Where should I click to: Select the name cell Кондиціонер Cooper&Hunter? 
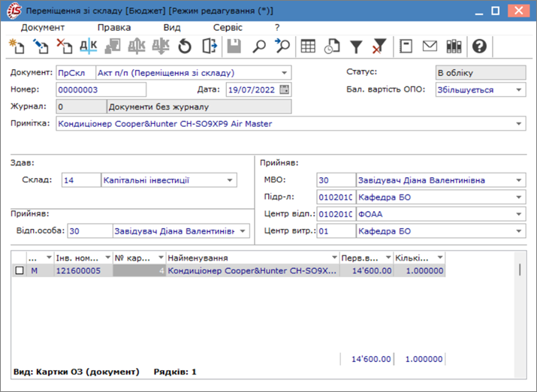coord(253,271)
